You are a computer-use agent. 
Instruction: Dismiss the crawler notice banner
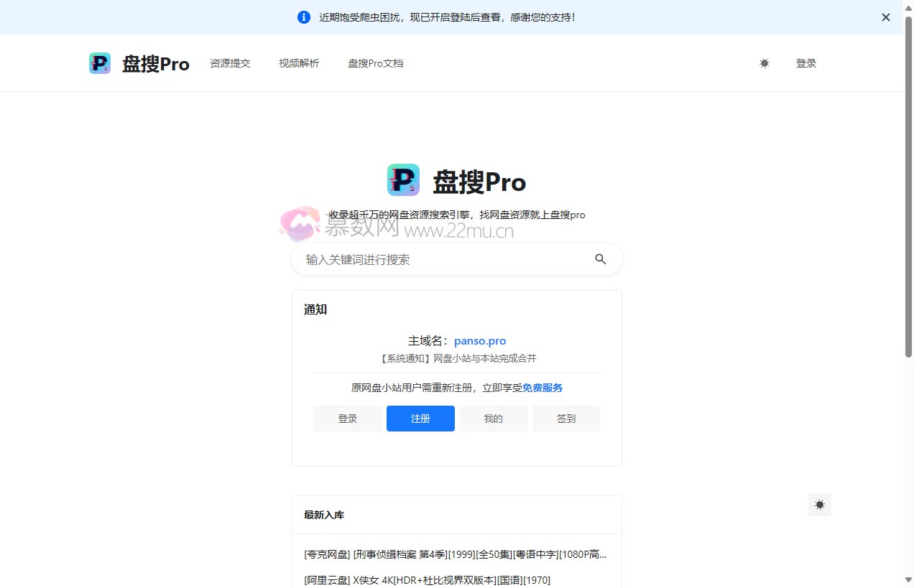tap(885, 17)
